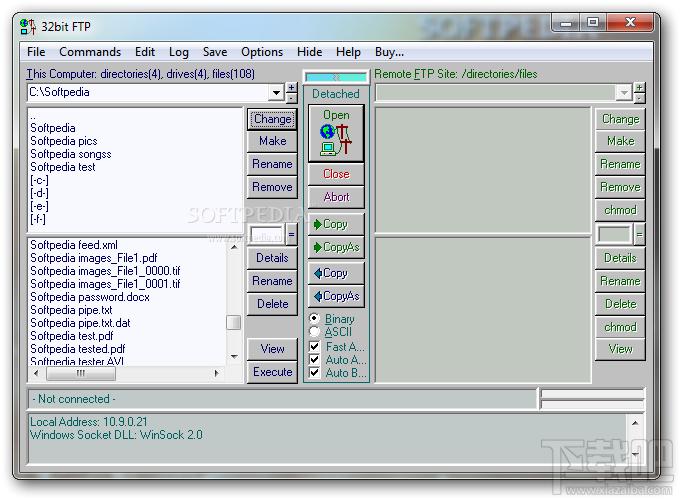The width and height of the screenshot is (681, 500).
Task: Click local directory Remove button
Action: pos(272,187)
